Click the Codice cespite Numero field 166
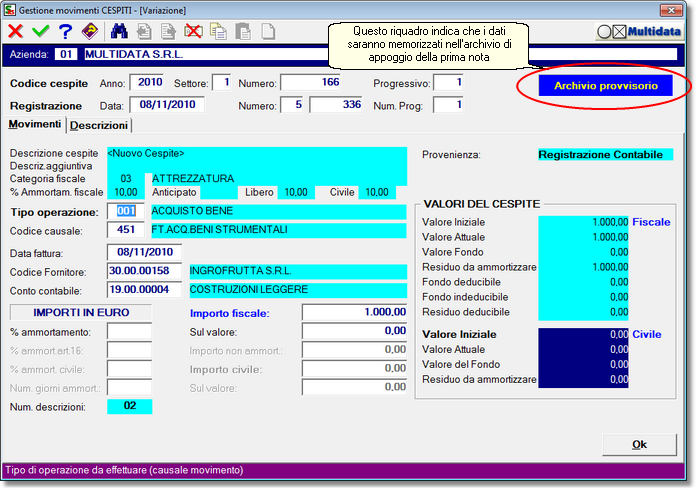This screenshot has width=696, height=490. 311,83
